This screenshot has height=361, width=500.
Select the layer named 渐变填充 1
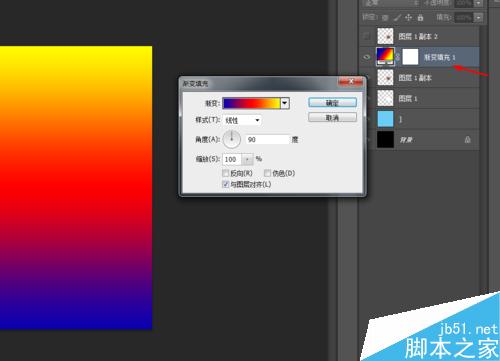[439, 57]
